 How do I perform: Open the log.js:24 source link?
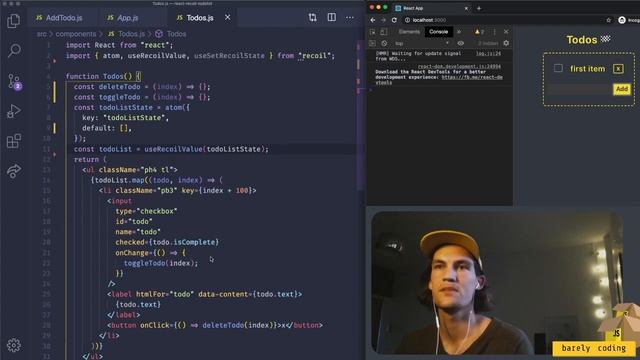tap(489, 53)
